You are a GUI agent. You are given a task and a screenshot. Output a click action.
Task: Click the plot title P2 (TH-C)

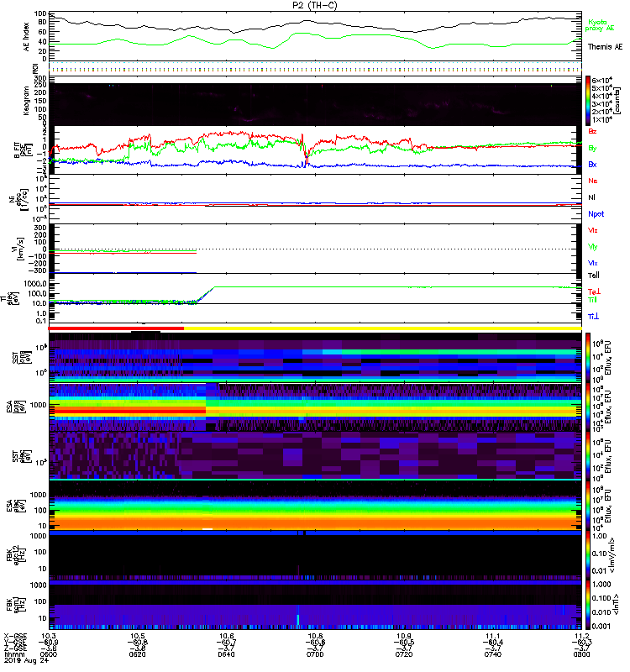314,5
